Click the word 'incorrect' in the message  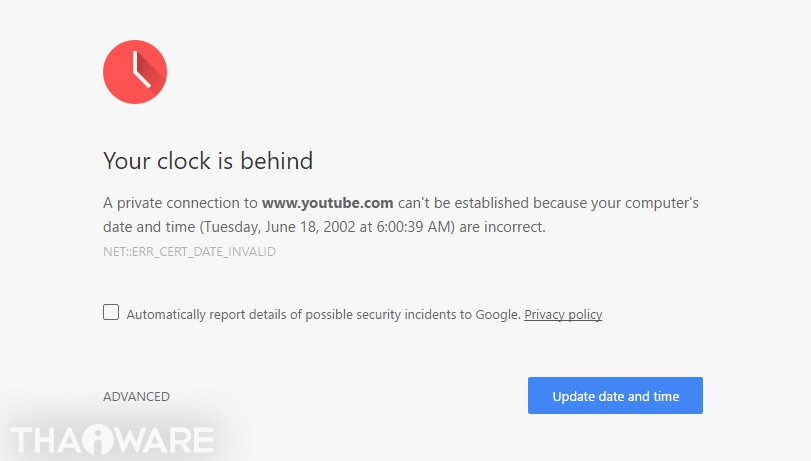click(513, 227)
